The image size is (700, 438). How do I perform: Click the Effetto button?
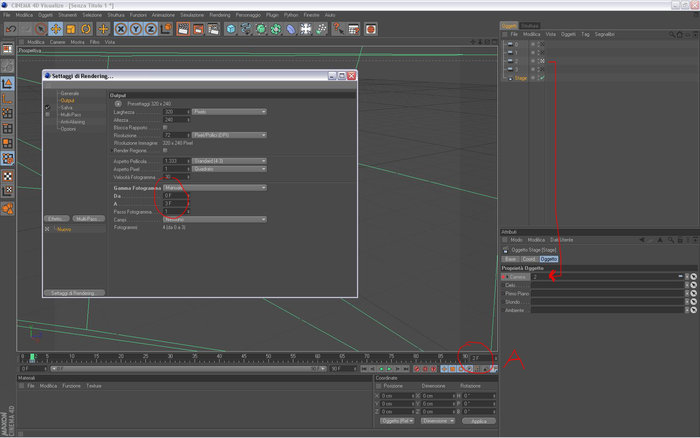tap(56, 219)
